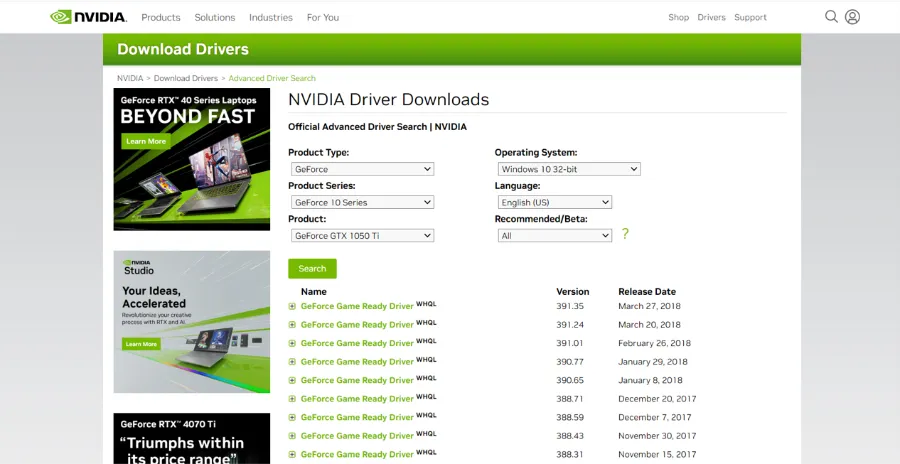Click the Release Date column header
The height and width of the screenshot is (464, 900).
click(647, 292)
